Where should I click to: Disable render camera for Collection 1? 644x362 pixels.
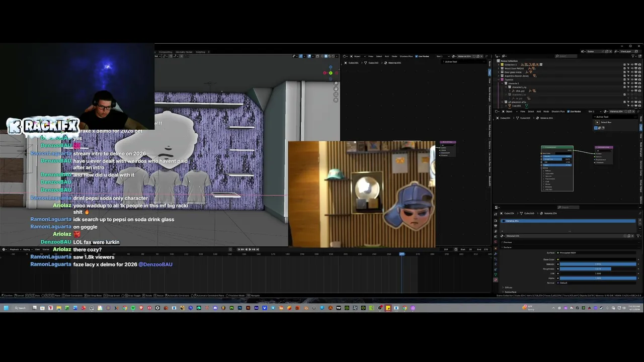tap(639, 64)
